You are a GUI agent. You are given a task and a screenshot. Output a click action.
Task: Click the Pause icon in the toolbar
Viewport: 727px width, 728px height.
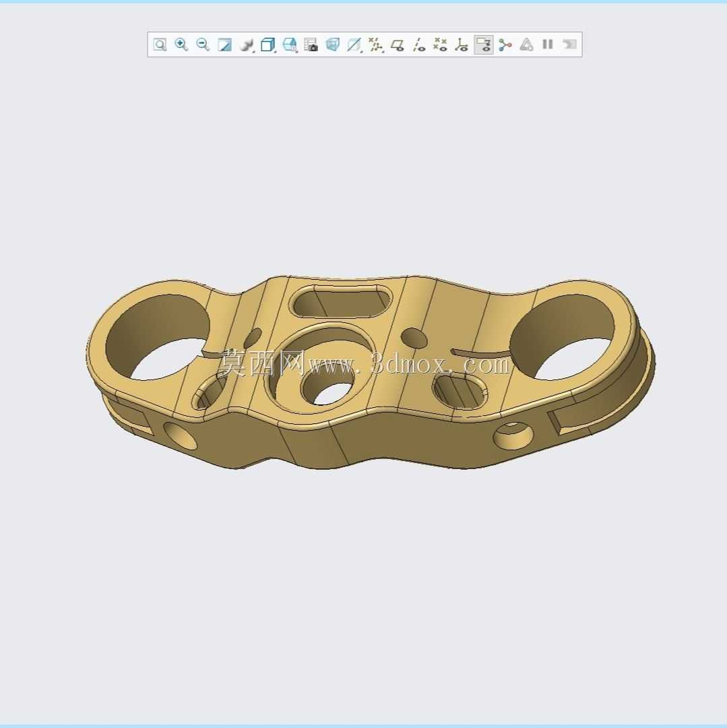(x=548, y=44)
